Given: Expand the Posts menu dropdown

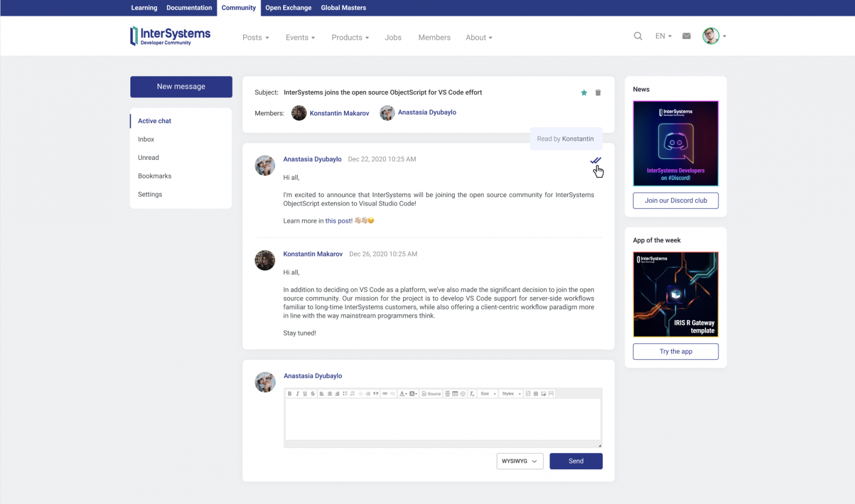Looking at the screenshot, I should tap(255, 37).
